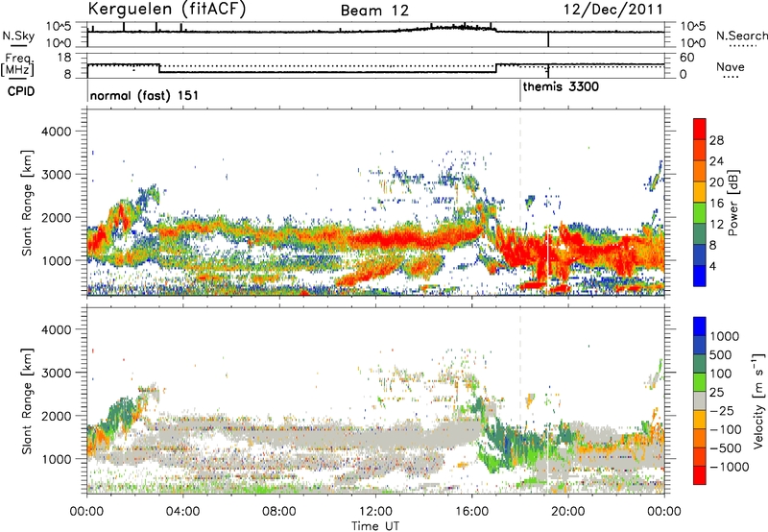Click the velocity colorbar "-500" label
Screen dimensions: 768x532
[726, 448]
